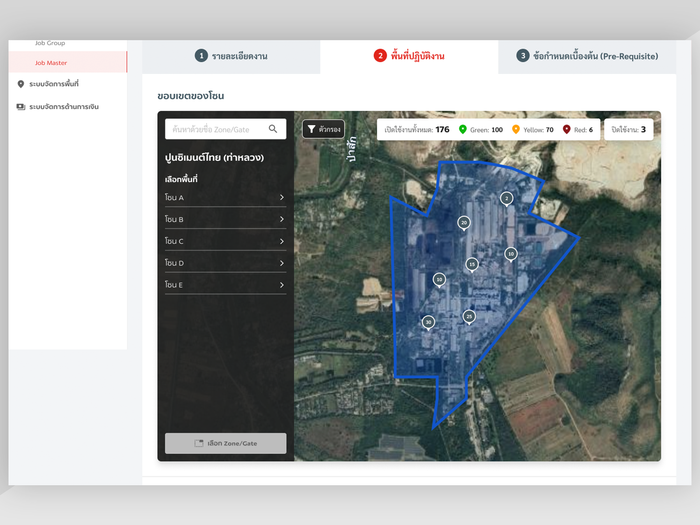Click the ปูนซิเมนต์ไทย (ท่าหลวง) site title

(x=214, y=158)
